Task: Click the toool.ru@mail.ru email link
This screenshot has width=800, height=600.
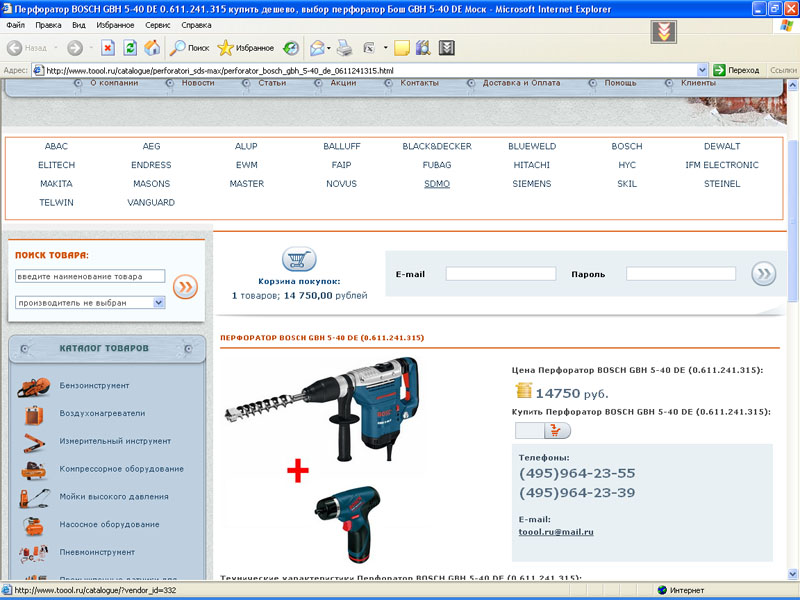Action: 556,532
